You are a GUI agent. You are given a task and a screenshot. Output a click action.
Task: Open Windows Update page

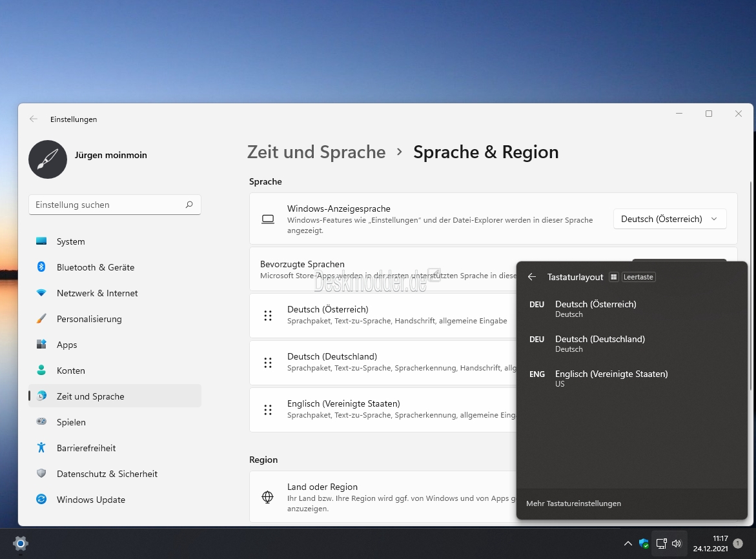(115, 500)
